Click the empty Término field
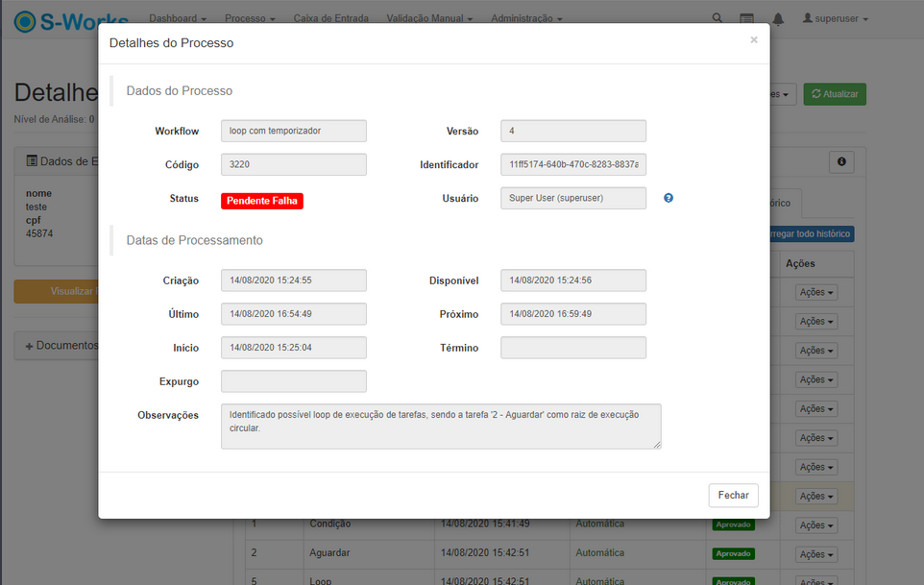924x585 pixels. 573,348
